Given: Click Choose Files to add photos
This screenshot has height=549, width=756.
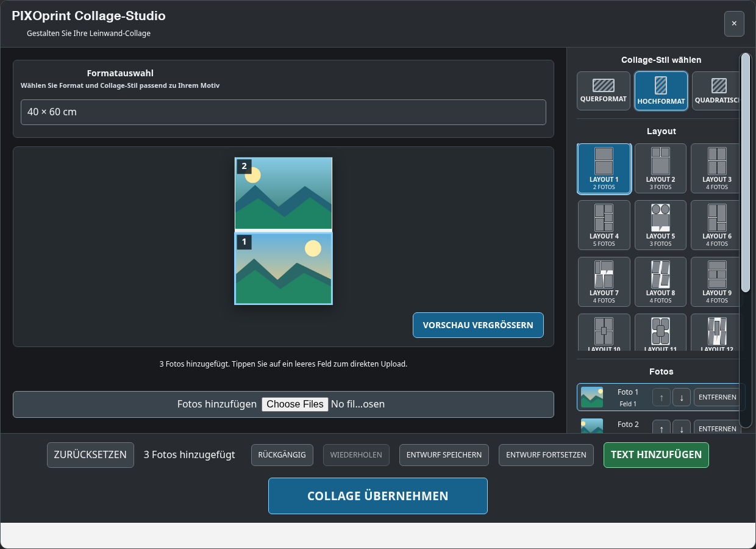Looking at the screenshot, I should tap(295, 404).
